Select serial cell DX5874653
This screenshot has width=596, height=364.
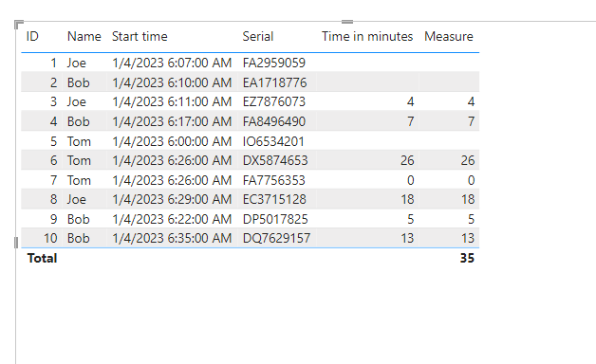(x=275, y=160)
